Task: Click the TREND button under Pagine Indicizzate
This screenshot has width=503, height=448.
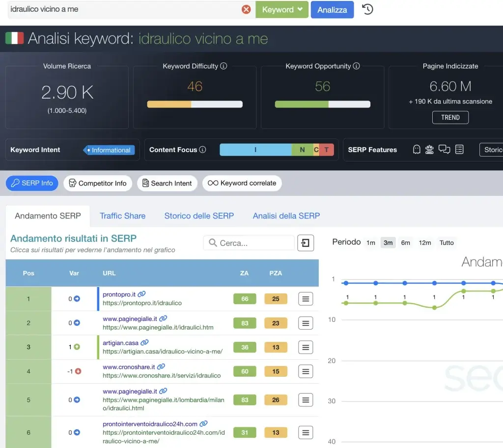Action: coord(450,117)
